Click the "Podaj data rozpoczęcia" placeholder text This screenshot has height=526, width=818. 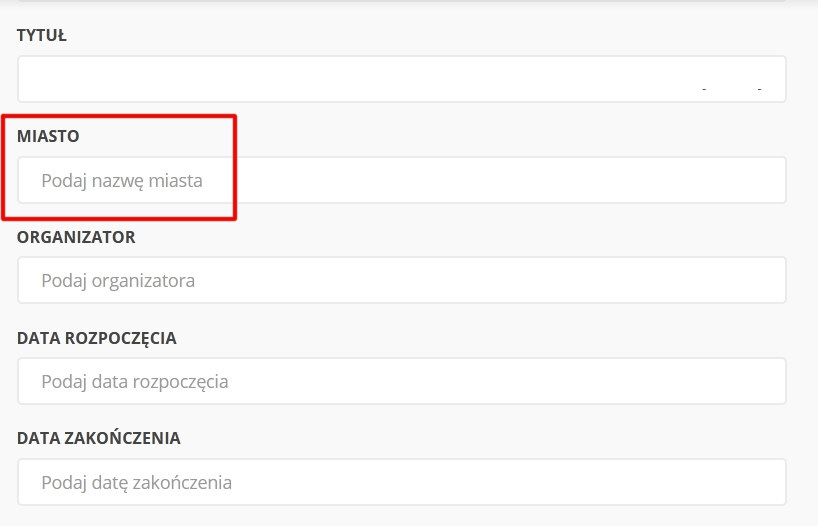click(x=135, y=381)
